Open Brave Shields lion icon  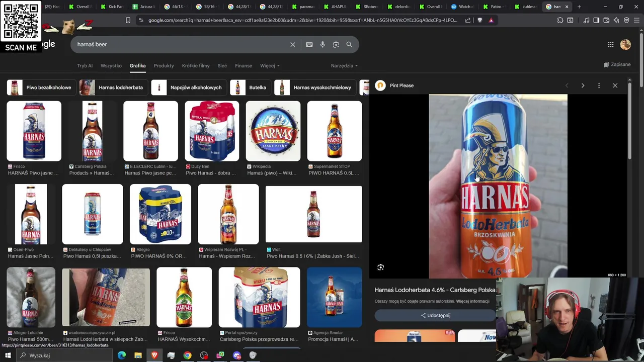479,20
